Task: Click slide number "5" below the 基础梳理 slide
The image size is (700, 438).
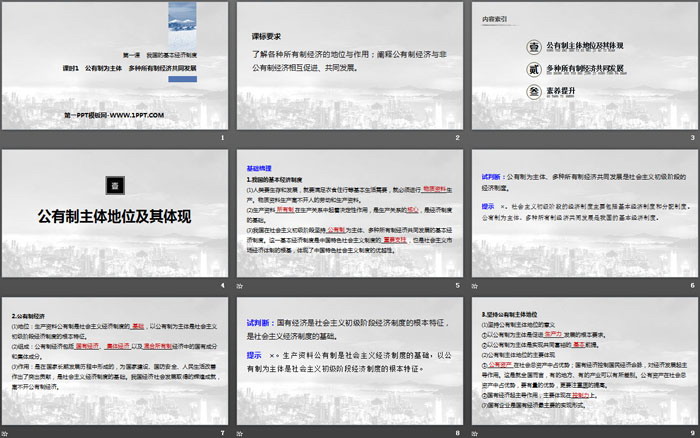Action: (x=458, y=285)
